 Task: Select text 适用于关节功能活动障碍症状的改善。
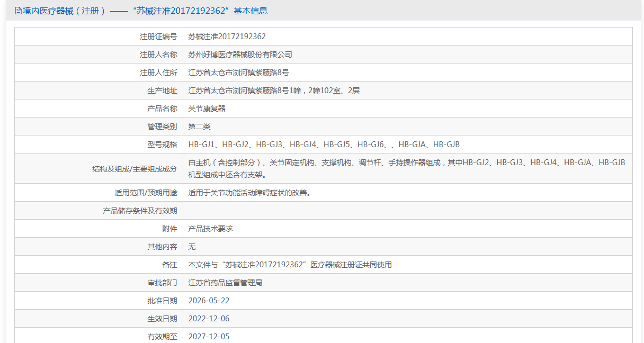[249, 193]
